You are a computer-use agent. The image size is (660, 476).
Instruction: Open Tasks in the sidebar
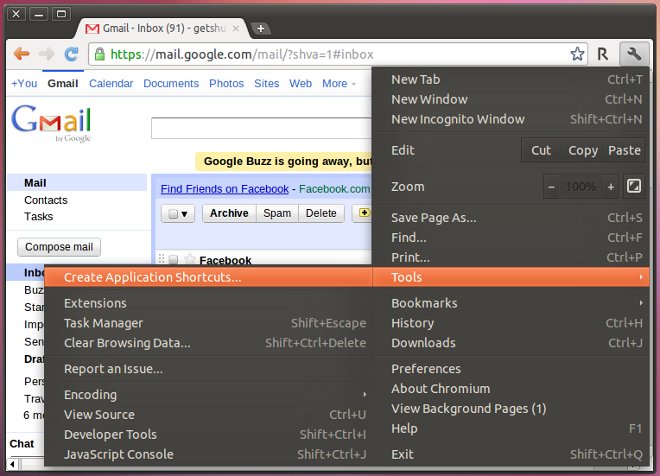point(38,216)
